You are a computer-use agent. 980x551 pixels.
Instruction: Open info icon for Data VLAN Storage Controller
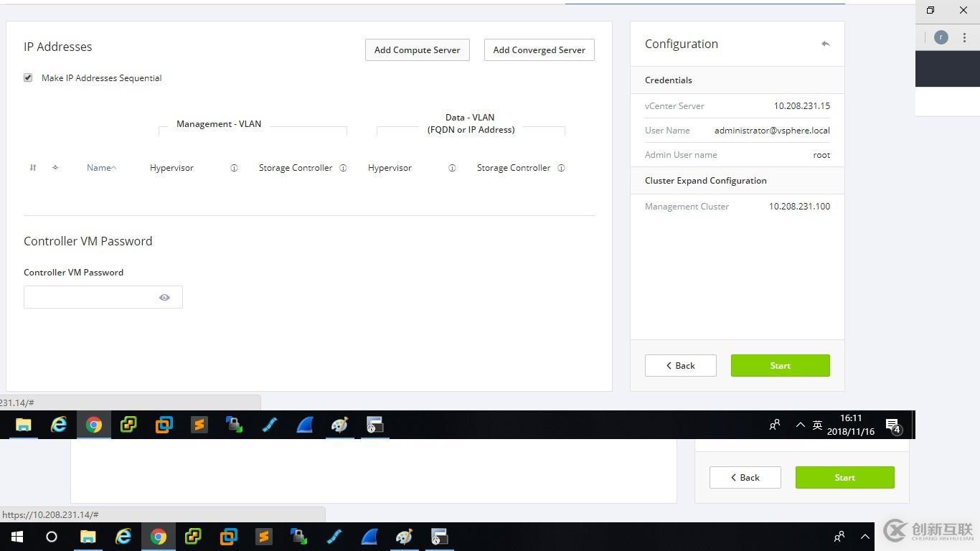pos(561,168)
